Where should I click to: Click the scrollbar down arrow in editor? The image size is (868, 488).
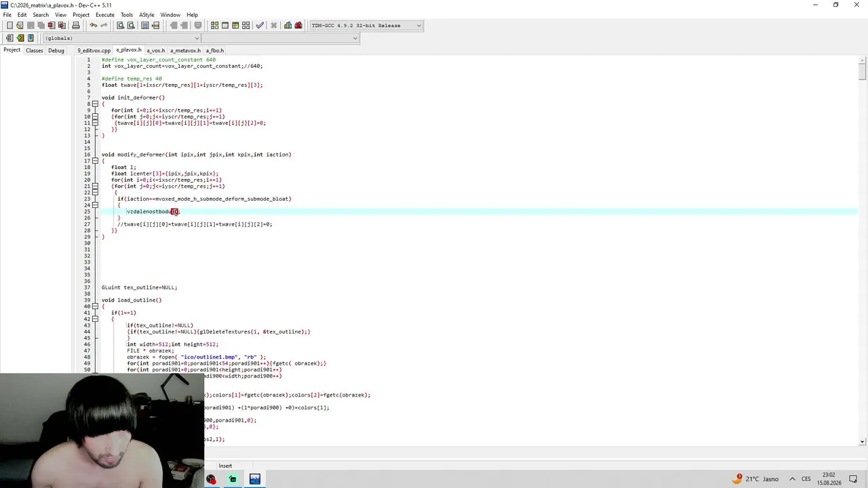[863, 442]
